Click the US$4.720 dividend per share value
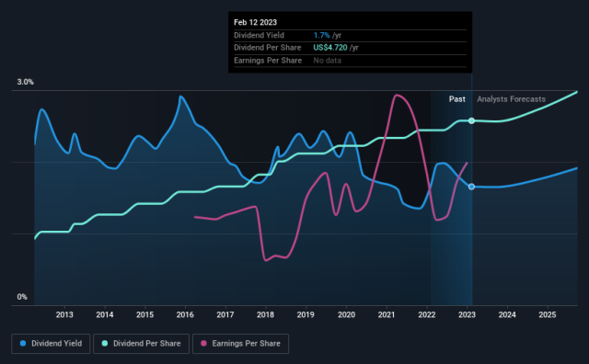This screenshot has height=364, width=589. coord(330,48)
